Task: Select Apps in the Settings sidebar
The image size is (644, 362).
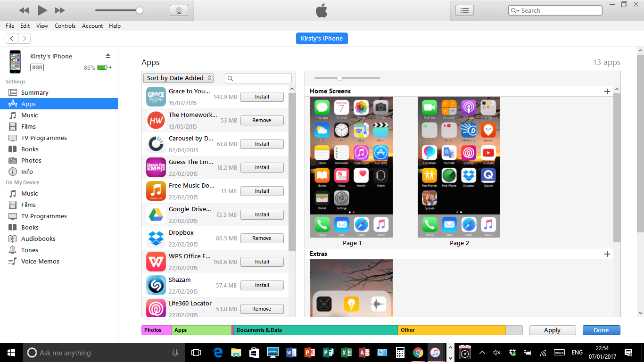Action: pyautogui.click(x=59, y=104)
